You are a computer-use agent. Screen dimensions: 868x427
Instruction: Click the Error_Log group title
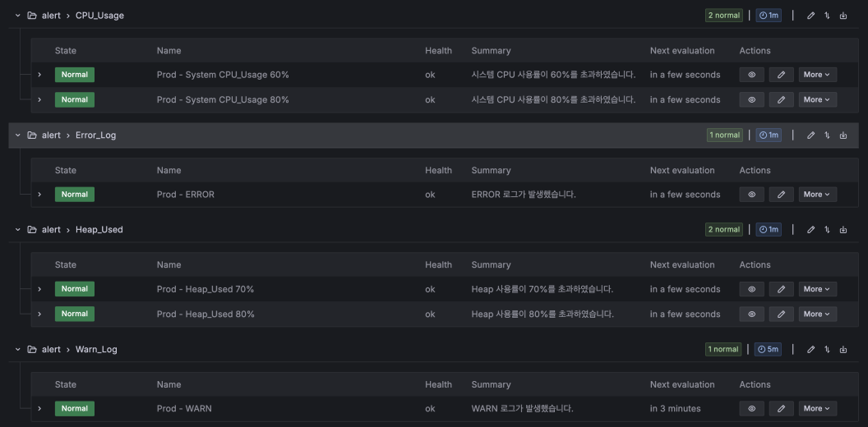coord(95,135)
